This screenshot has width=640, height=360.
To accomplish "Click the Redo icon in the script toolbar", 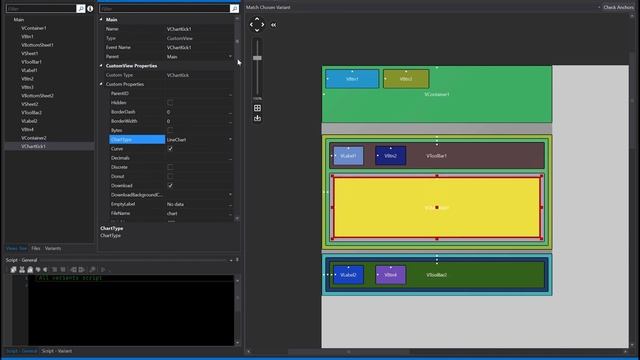I will (x=45, y=269).
